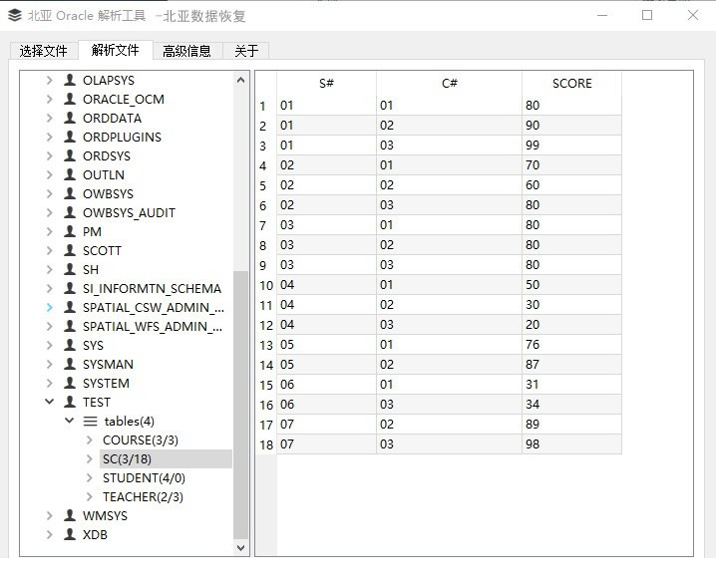
Task: Click the user icon beside PM
Action: point(70,231)
